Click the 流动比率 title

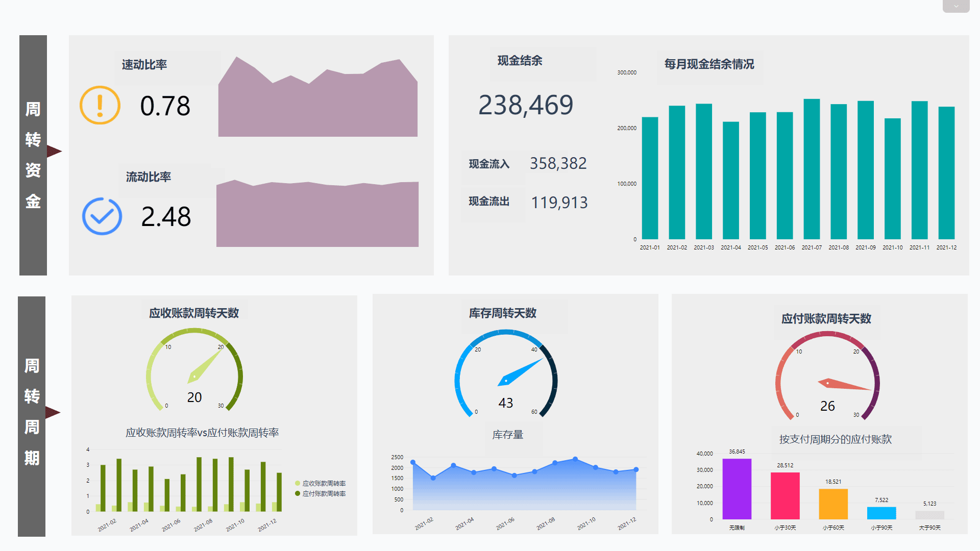point(149,177)
